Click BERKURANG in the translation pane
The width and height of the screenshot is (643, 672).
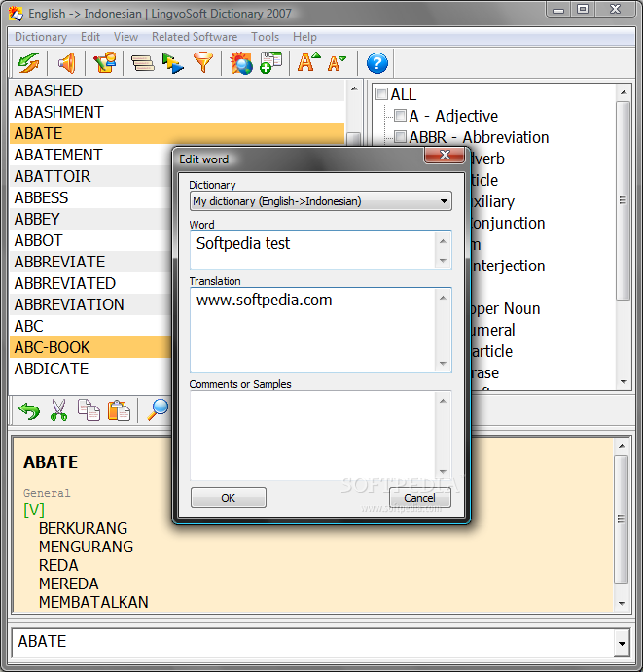83,528
